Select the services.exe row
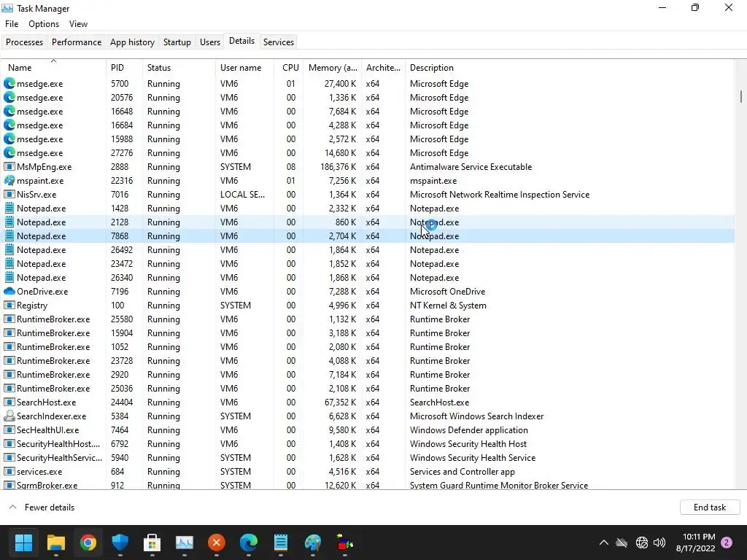 pos(368,472)
